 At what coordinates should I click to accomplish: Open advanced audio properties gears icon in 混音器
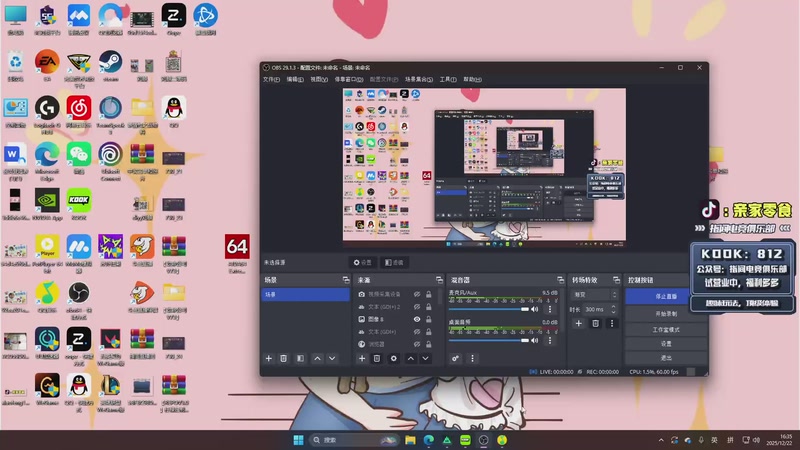point(455,359)
